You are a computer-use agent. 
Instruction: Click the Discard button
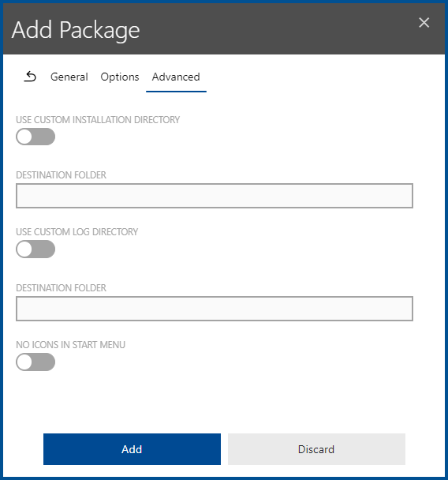[x=316, y=449]
